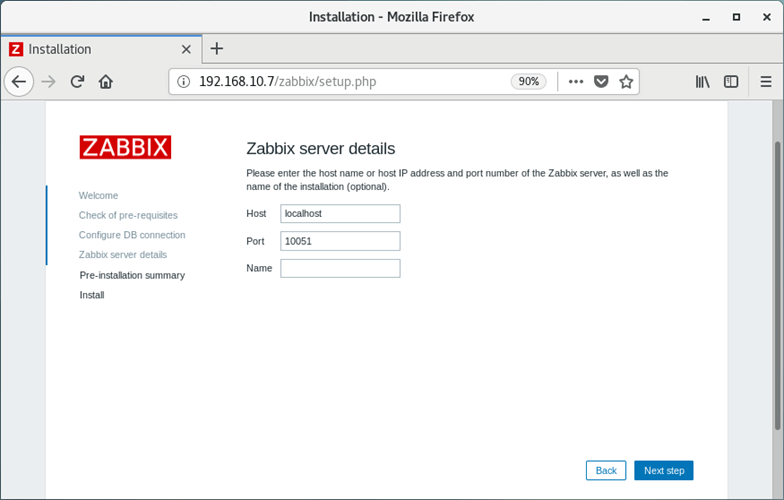Minimize the Firefox window
This screenshot has width=784, height=500.
706,18
